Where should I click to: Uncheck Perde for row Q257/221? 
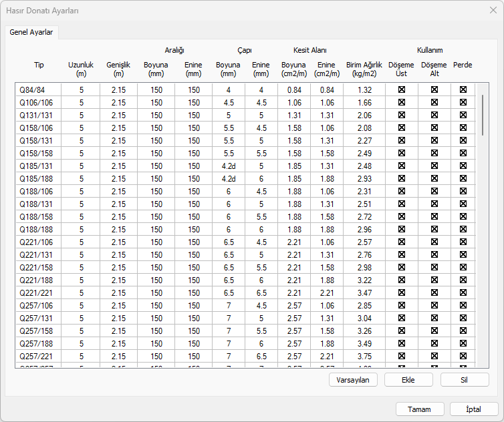point(463,356)
